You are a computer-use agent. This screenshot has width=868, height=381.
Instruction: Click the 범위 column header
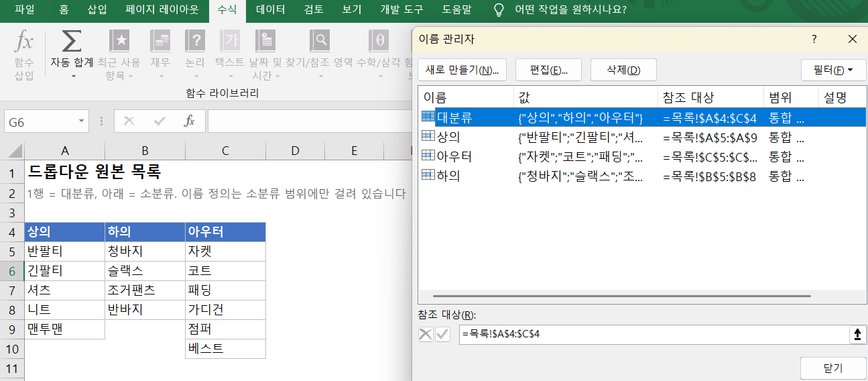pos(792,97)
